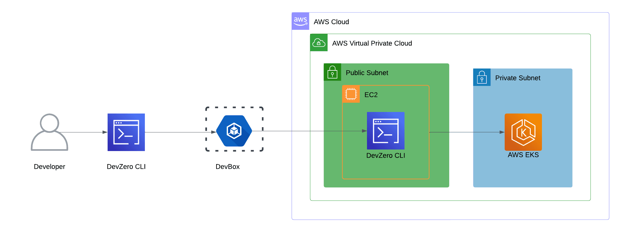
Task: Click the "DevZero CLI" label below Developer's terminal
Action: pyautogui.click(x=126, y=167)
